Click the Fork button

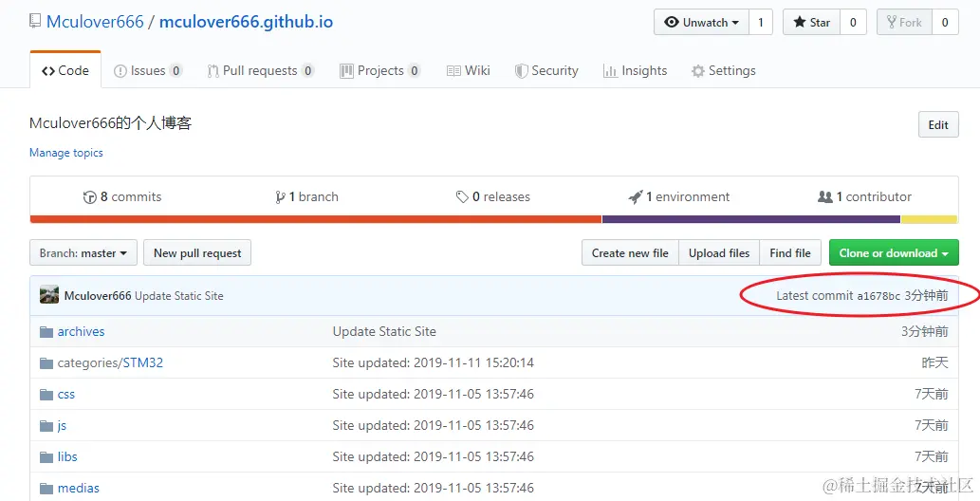[904, 22]
